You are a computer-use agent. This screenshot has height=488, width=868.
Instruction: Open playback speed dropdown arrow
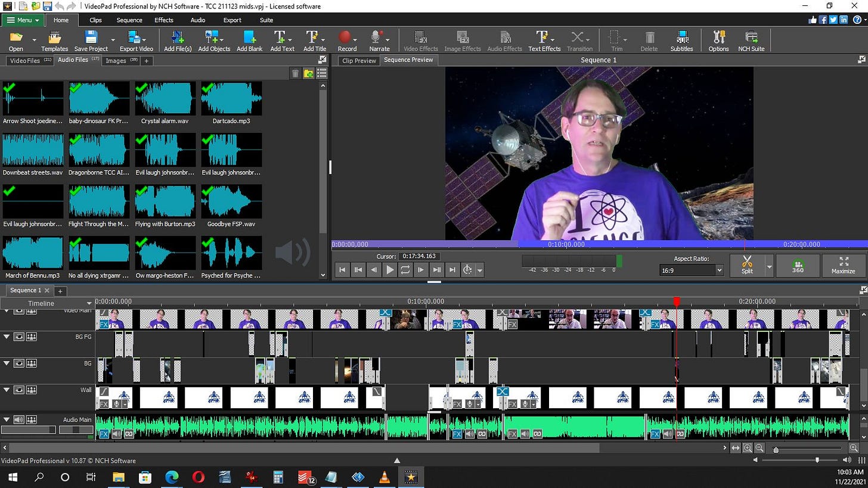(x=479, y=271)
